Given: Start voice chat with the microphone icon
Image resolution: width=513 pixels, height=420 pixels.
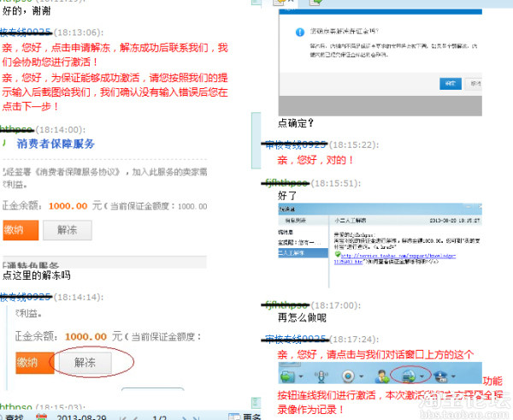Looking at the screenshot, I should tap(321, 376).
